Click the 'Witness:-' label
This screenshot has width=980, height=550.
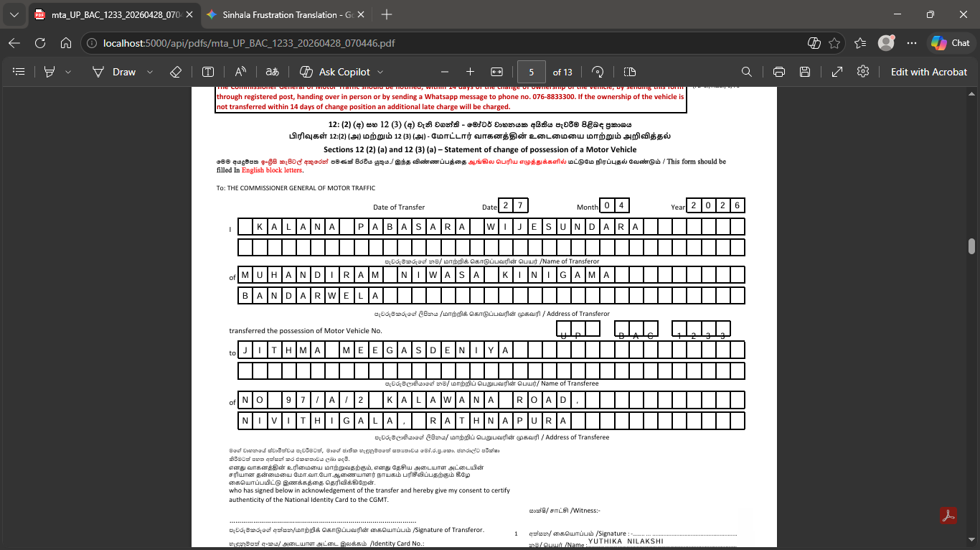(x=585, y=510)
